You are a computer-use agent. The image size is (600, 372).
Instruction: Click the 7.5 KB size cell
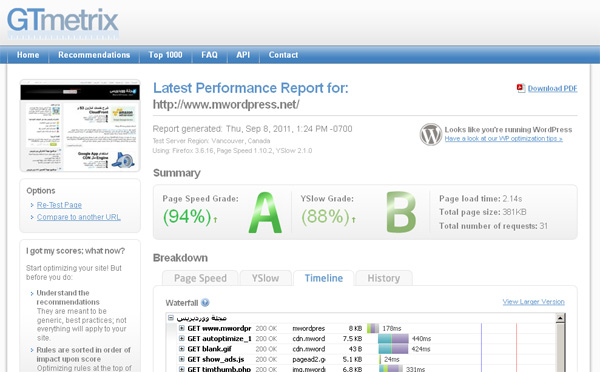[x=352, y=339]
